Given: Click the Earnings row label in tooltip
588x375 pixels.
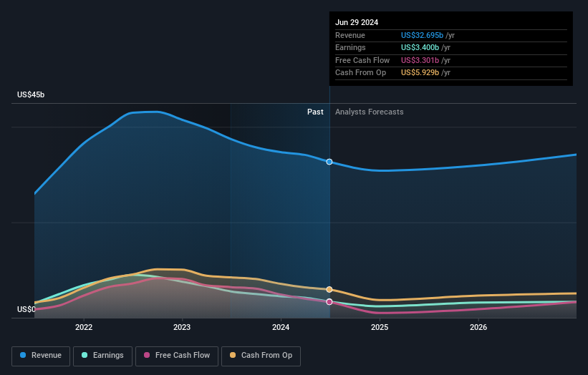Looking at the screenshot, I should pos(350,47).
